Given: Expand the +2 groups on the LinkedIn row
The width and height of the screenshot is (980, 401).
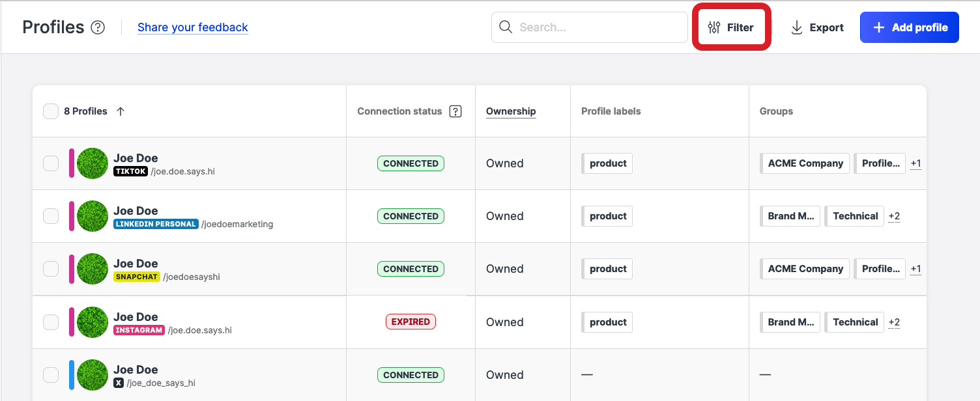Looking at the screenshot, I should pos(893,215).
